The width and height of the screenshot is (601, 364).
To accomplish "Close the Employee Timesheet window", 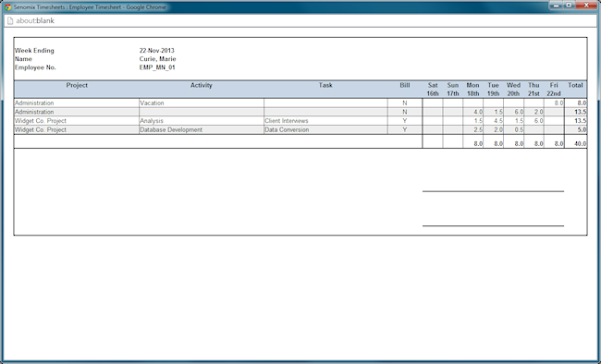I will 586,6.
